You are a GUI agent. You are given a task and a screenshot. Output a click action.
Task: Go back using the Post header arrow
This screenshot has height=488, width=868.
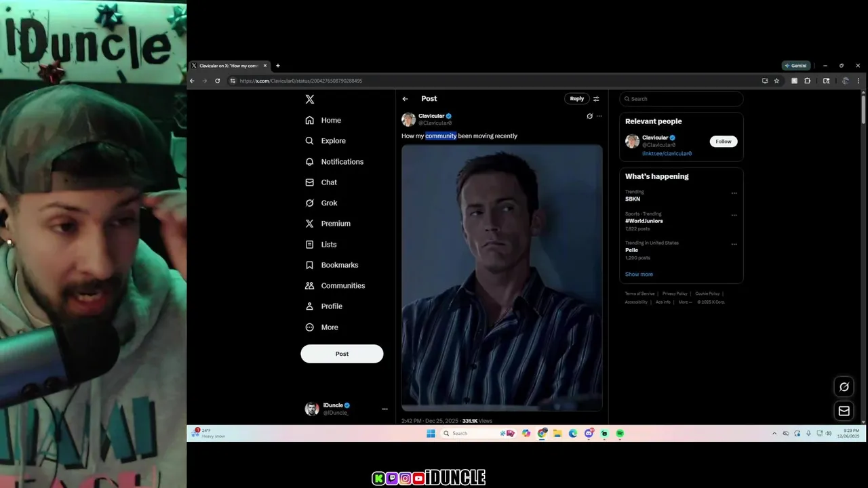(406, 99)
